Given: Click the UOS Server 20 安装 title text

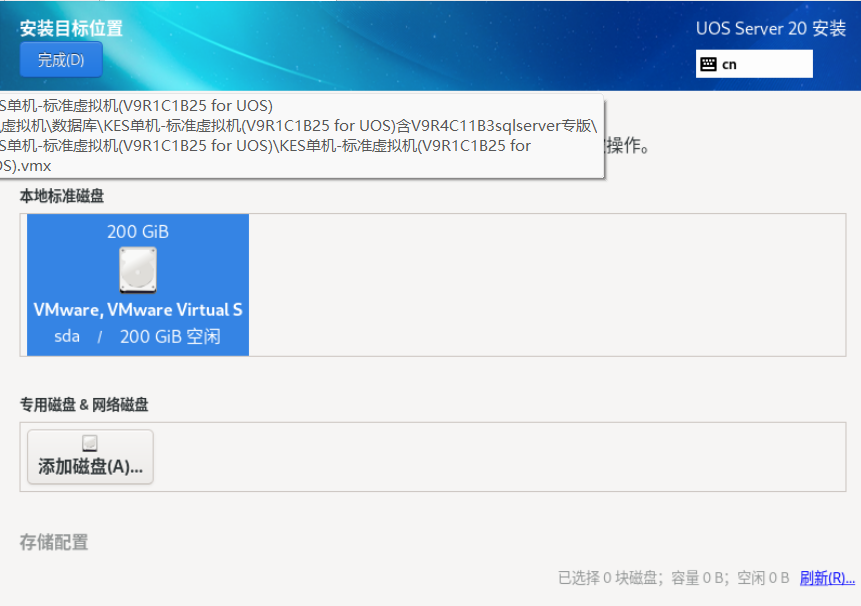Looking at the screenshot, I should click(771, 29).
